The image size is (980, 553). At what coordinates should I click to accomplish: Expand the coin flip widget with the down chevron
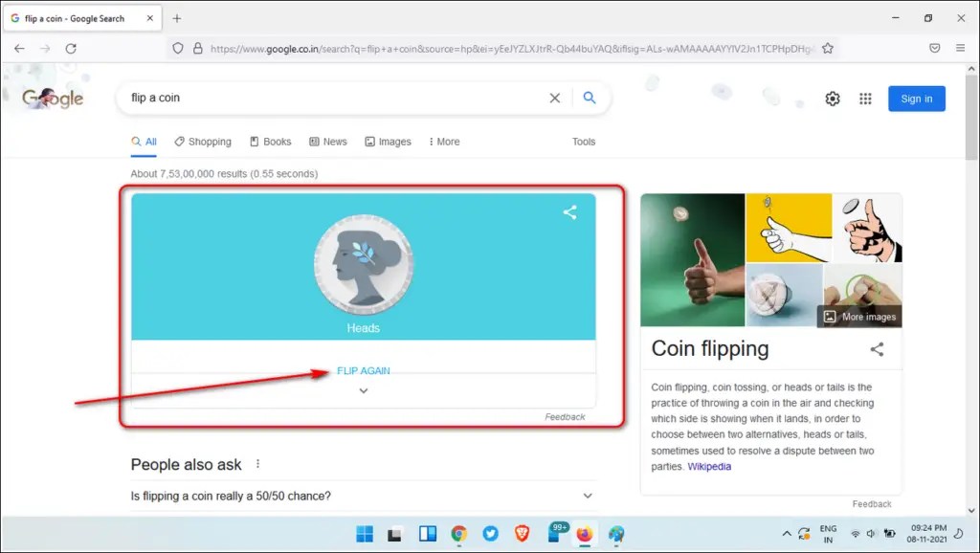(363, 390)
